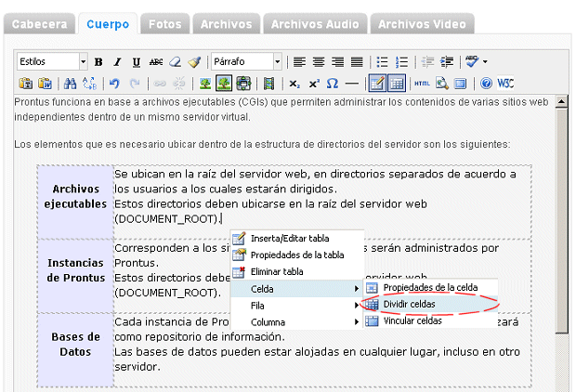Open the Fotos tab
576x392 pixels.
pos(165,24)
